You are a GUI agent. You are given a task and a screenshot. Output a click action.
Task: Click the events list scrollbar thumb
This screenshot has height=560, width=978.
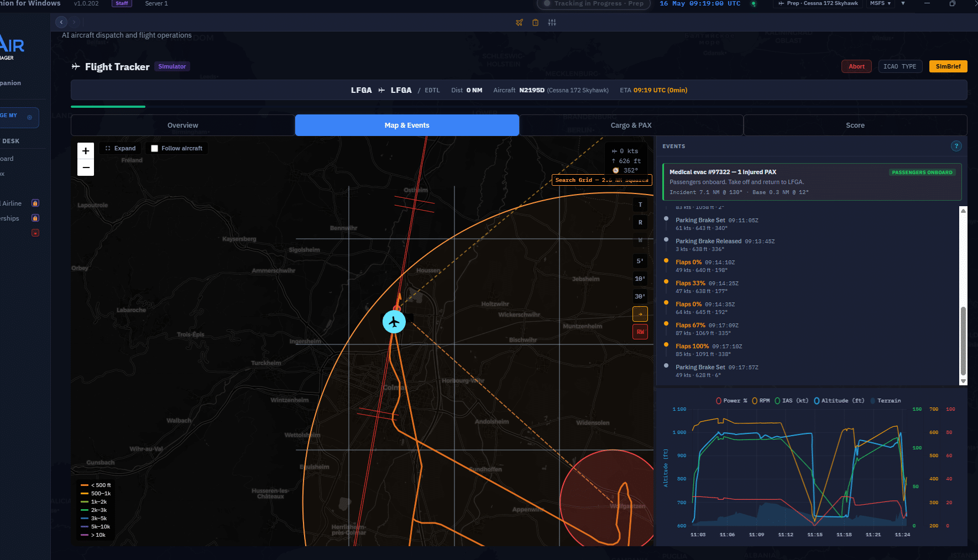click(963, 341)
